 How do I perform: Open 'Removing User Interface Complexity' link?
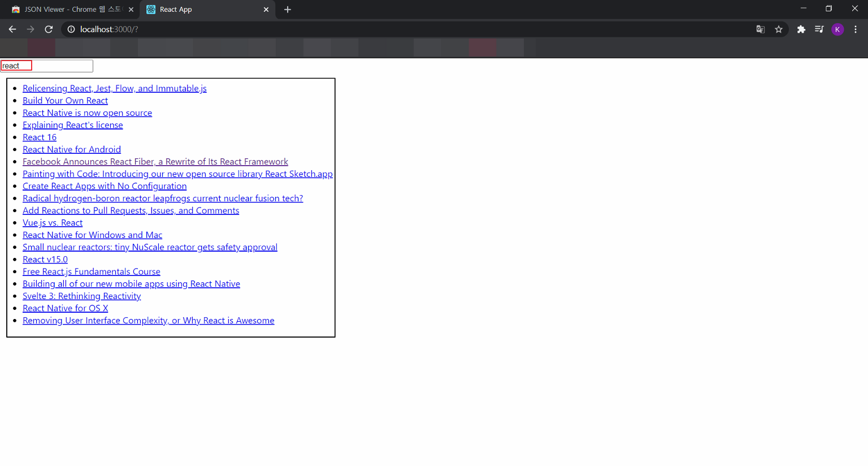[148, 321]
